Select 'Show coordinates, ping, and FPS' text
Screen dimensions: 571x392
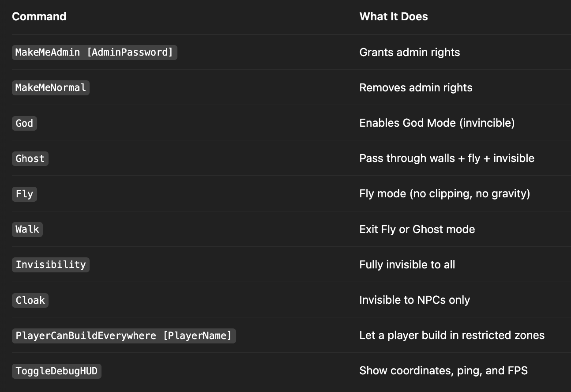(x=443, y=371)
